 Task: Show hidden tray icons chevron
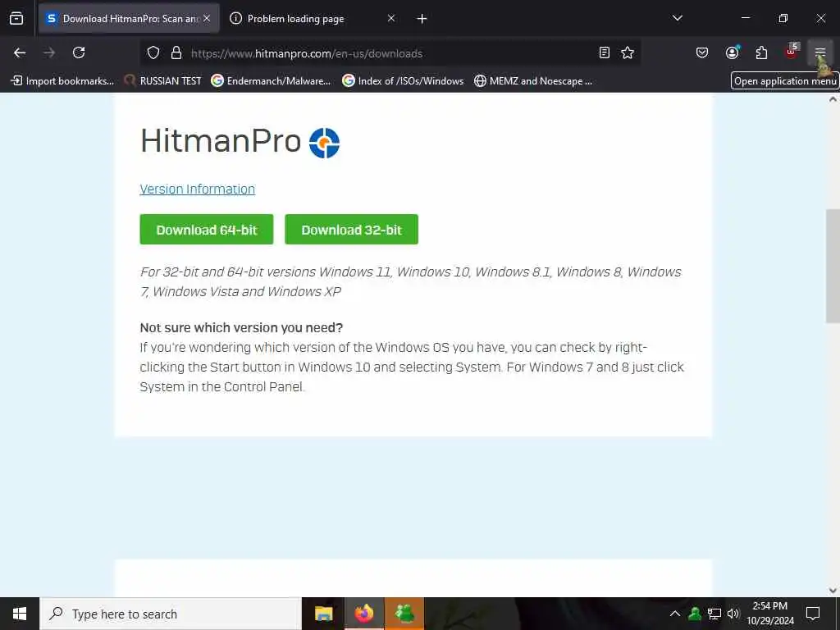(675, 614)
